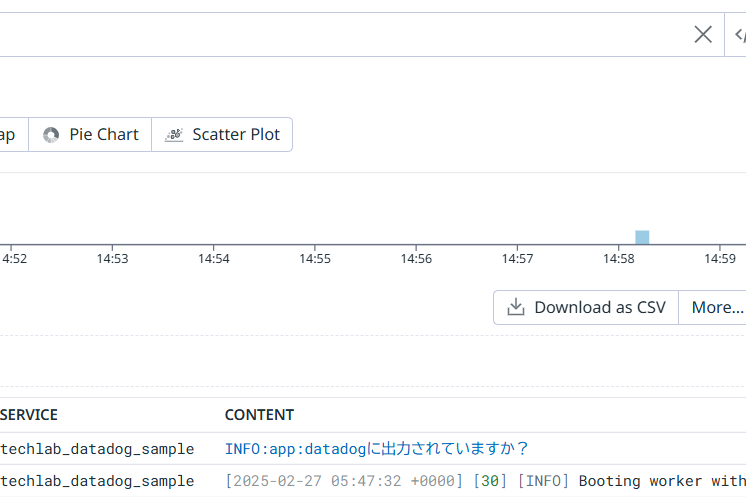Viewport: 746px width, 497px height.
Task: Switch to Scatter Plot visualization
Action: [x=222, y=135]
